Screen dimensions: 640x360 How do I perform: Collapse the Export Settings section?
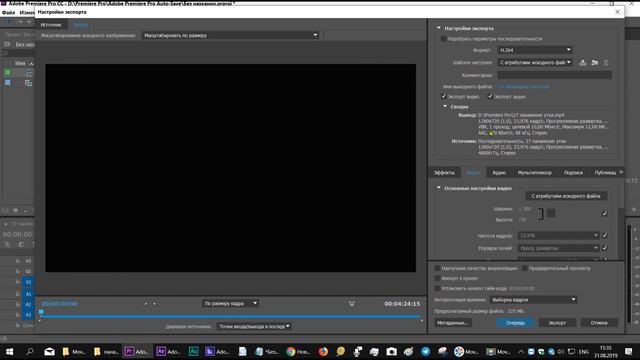pos(439,28)
